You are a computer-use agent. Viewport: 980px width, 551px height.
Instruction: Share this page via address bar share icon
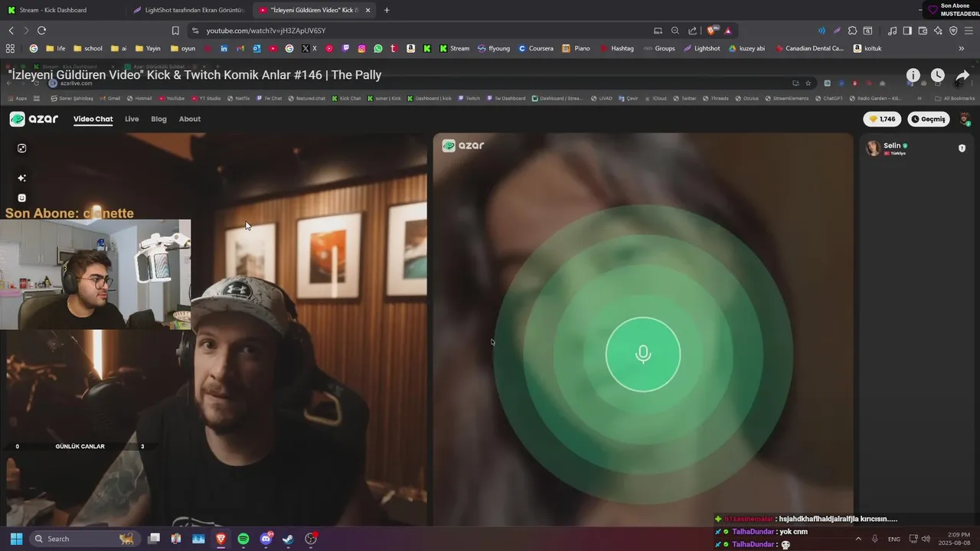point(692,31)
